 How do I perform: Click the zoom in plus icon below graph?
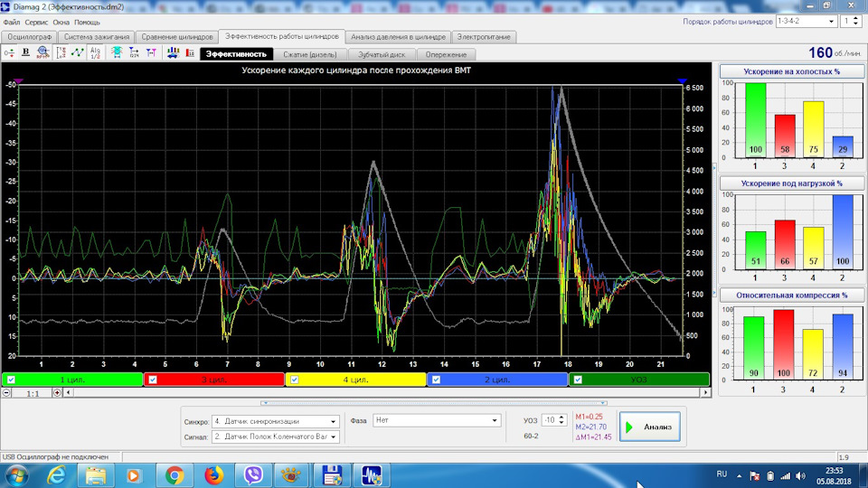click(x=57, y=393)
